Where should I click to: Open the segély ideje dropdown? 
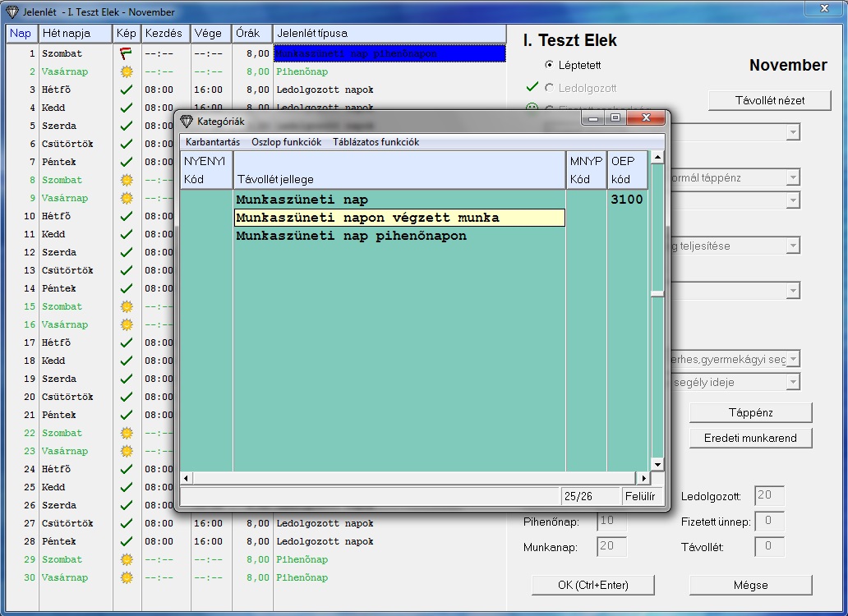(x=792, y=382)
